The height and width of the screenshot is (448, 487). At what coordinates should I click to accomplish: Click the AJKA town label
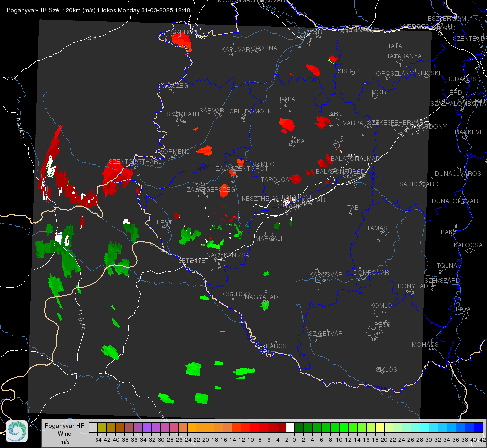tap(297, 141)
